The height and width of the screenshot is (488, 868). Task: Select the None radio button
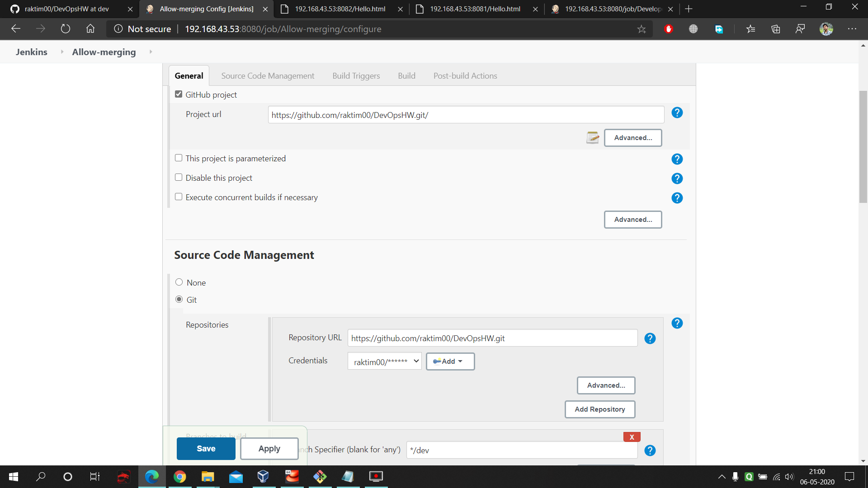coord(179,282)
